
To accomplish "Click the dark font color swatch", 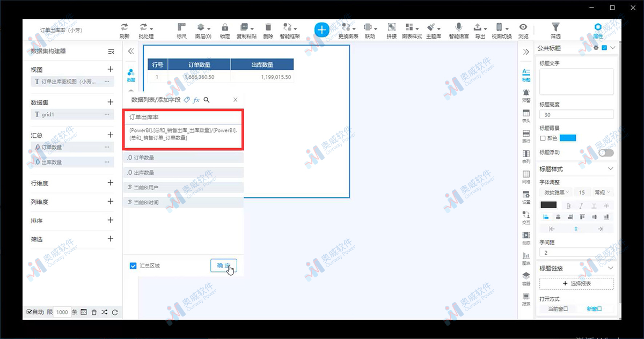I will (548, 205).
